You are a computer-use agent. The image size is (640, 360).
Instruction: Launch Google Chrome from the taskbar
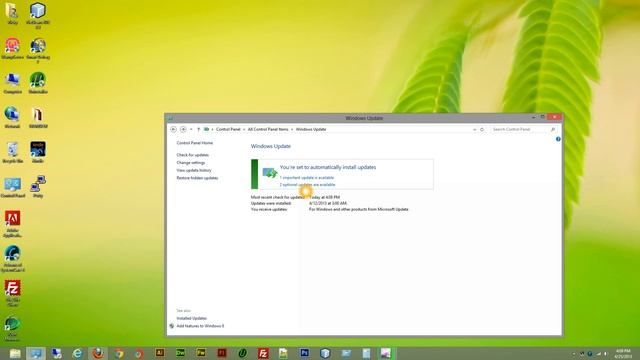point(119,353)
